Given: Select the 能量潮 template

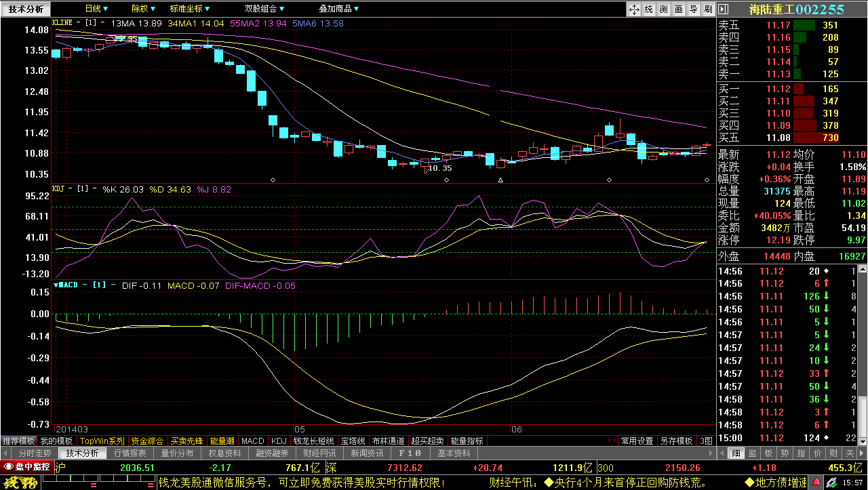Looking at the screenshot, I should click(222, 441).
